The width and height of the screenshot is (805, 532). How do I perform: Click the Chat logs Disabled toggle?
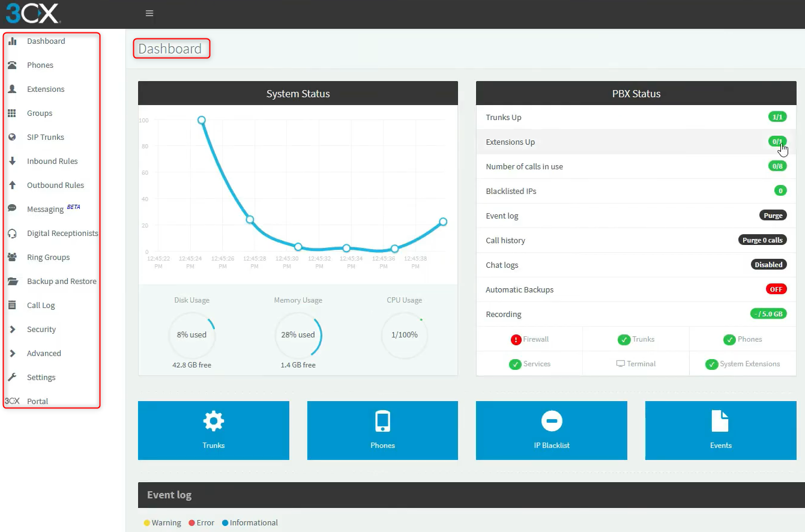click(x=769, y=264)
